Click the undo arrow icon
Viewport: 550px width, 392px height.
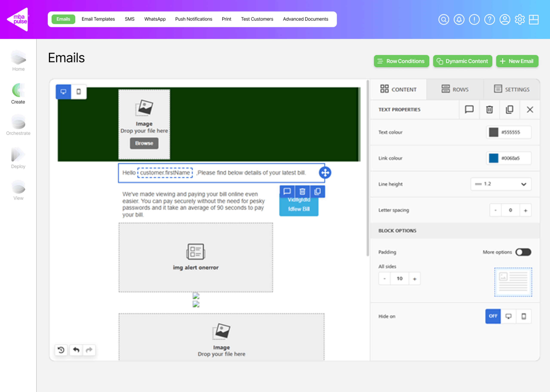click(x=76, y=350)
